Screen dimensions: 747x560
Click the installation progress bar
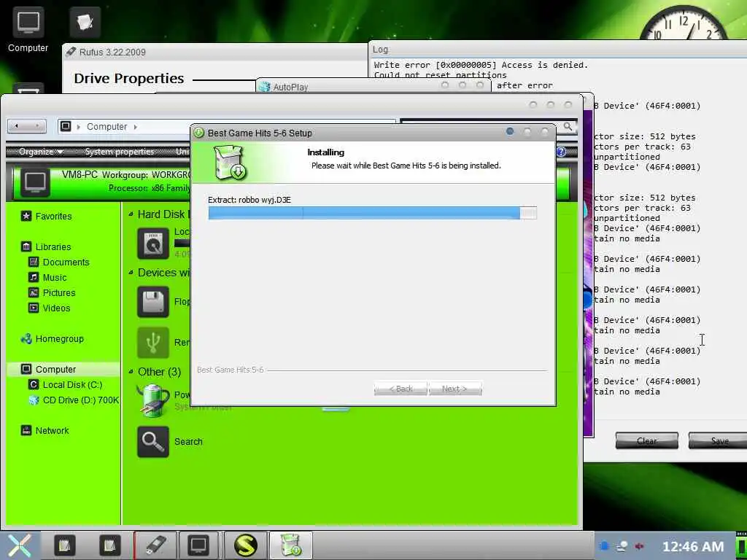(x=373, y=213)
